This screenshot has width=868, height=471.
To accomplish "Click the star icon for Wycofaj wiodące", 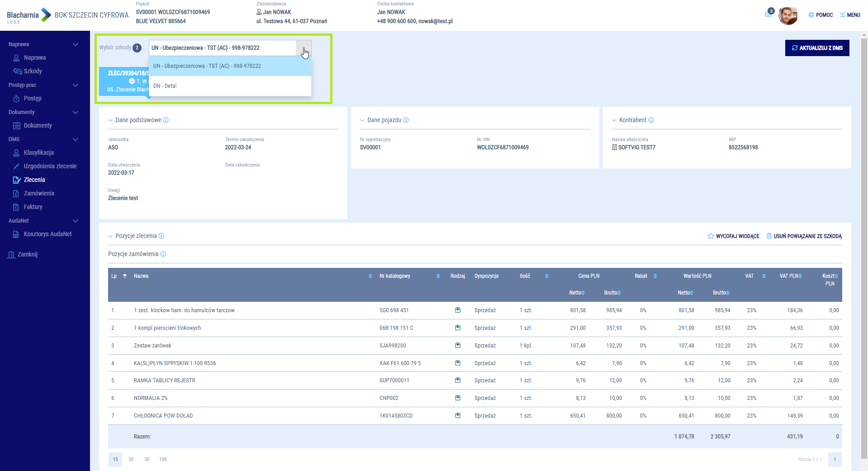I will point(710,236).
